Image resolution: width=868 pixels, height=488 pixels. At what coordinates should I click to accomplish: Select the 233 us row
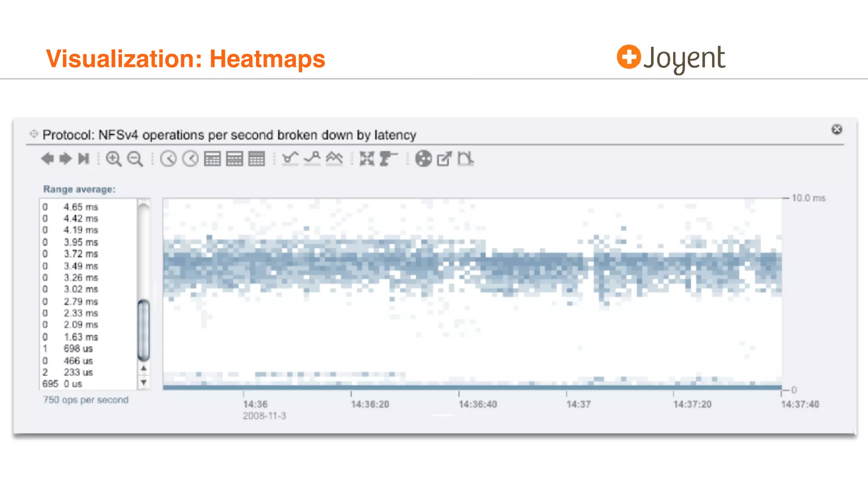click(88, 372)
